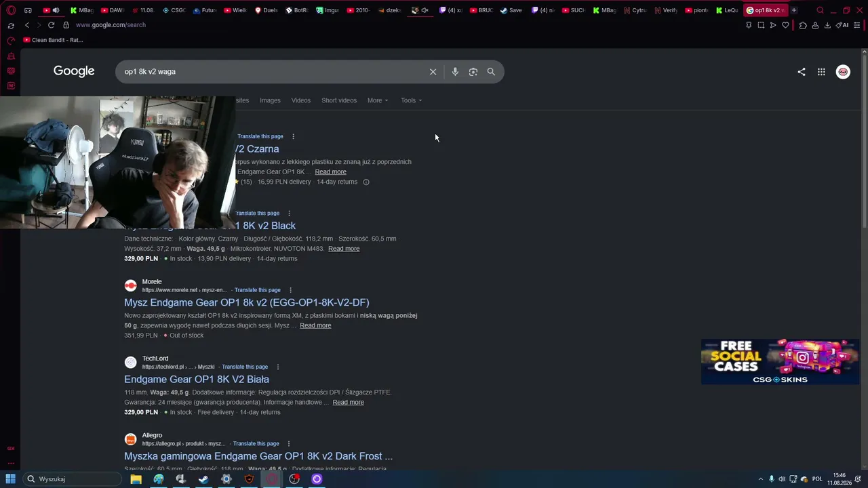The width and height of the screenshot is (868, 488).
Task: Submit search with the magnifier icon
Action: 491,72
